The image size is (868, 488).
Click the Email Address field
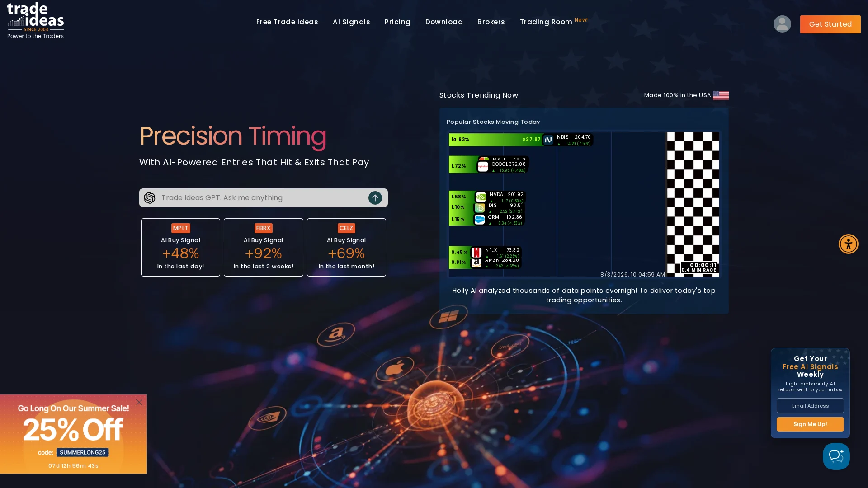[810, 406]
